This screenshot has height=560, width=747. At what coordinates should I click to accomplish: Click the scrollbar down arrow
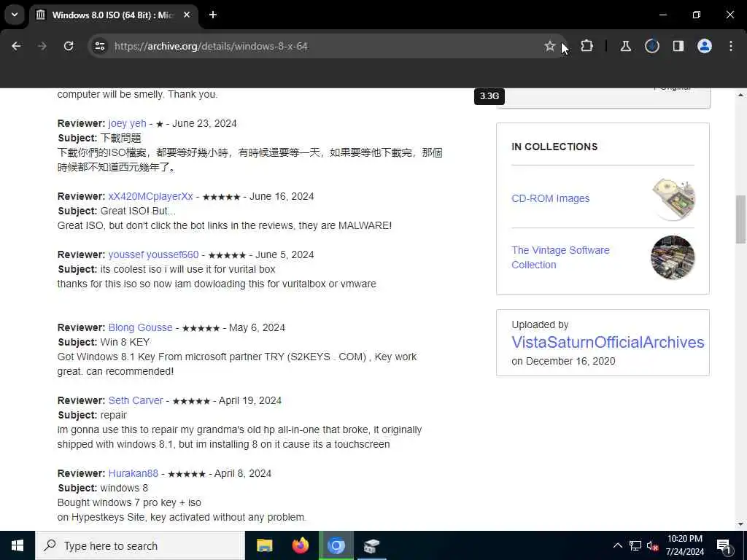[x=740, y=525]
